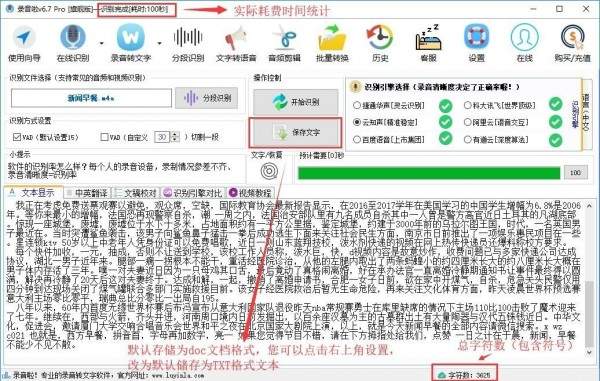The width and height of the screenshot is (600, 381).
Task: Open 批量转换 batch convert folder
Action: pos(332,43)
